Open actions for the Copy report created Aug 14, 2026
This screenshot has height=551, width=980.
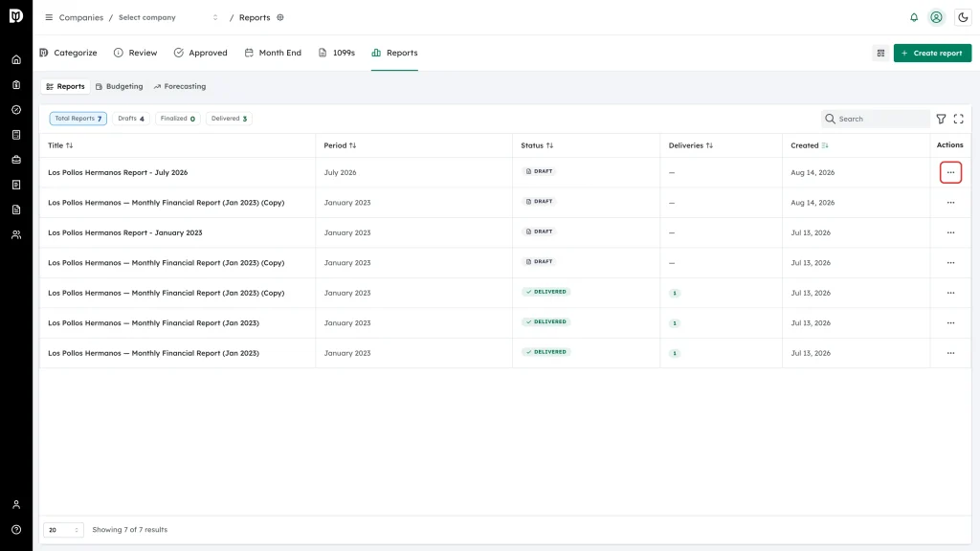(x=950, y=203)
